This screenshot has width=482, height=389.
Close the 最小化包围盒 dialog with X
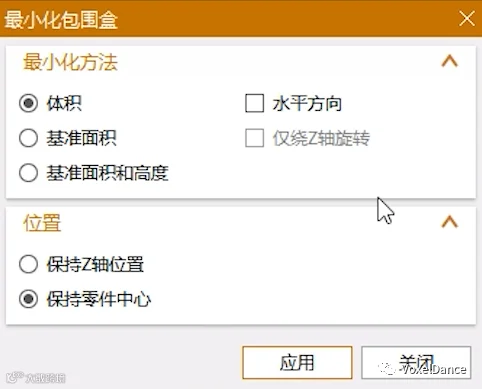[467, 18]
